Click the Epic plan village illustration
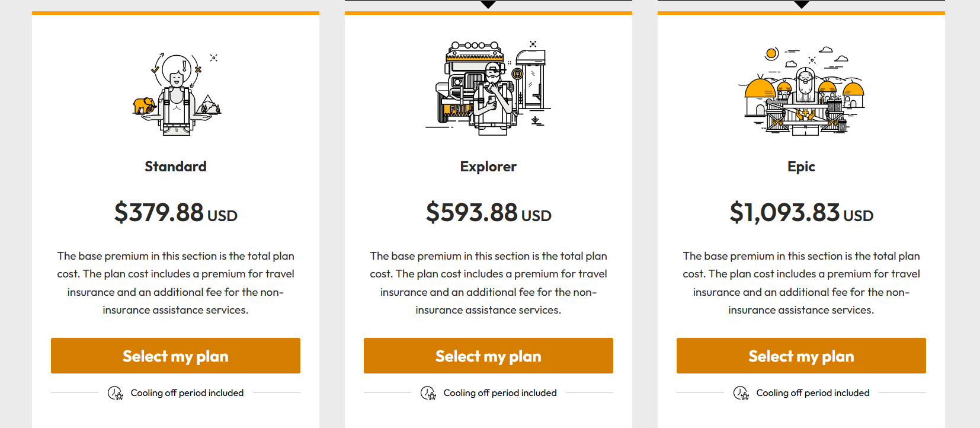980x428 pixels. click(x=801, y=89)
